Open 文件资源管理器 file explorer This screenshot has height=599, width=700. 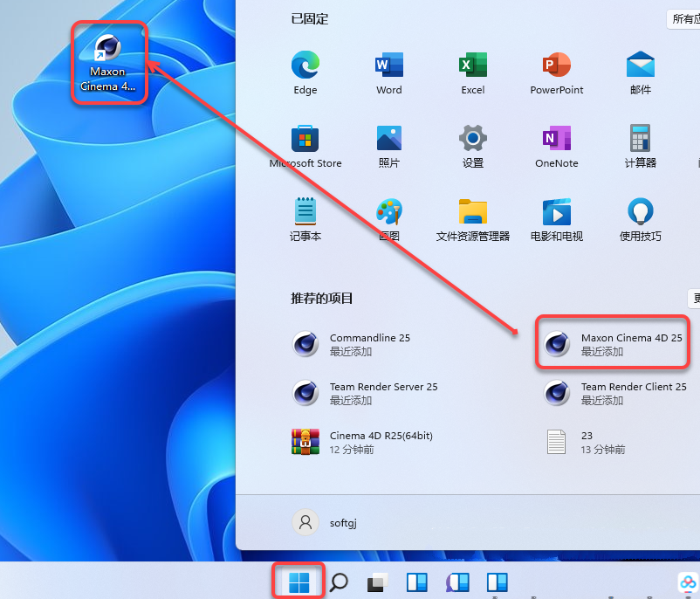point(473,219)
